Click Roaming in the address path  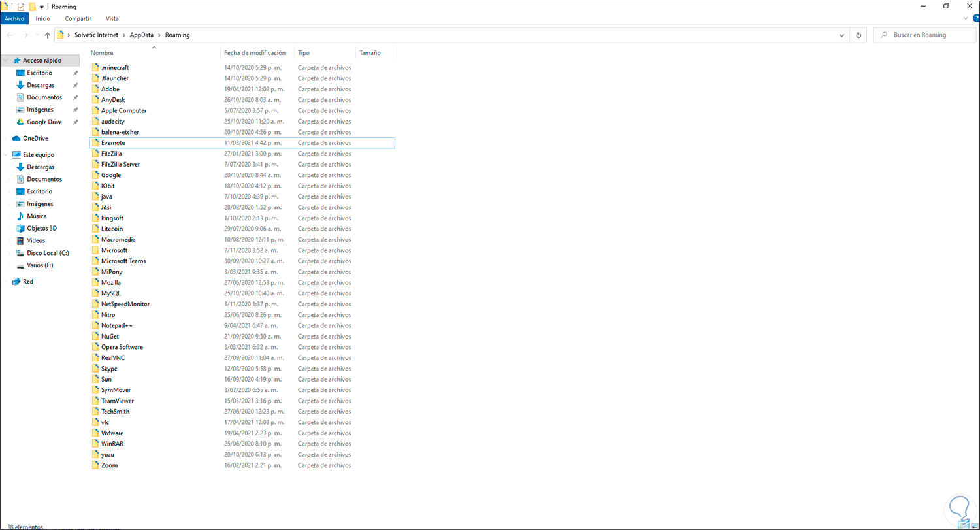178,35
